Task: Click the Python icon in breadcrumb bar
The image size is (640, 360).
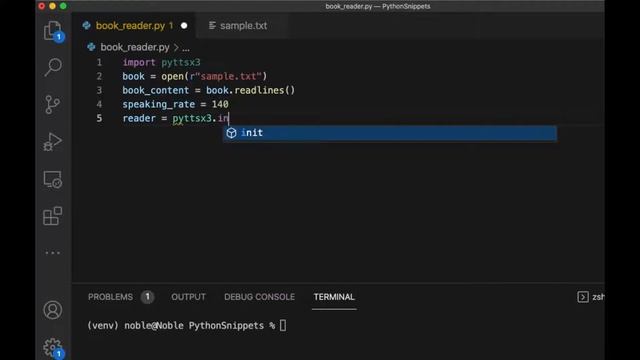Action: (x=91, y=47)
